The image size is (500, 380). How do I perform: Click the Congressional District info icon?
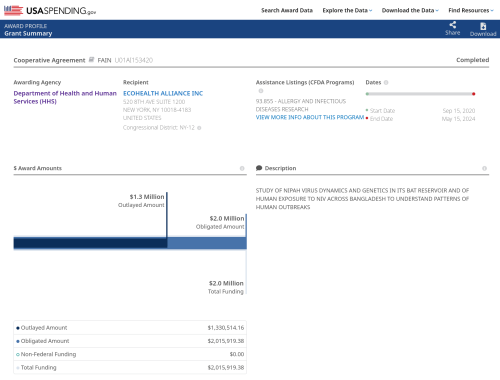(x=199, y=128)
